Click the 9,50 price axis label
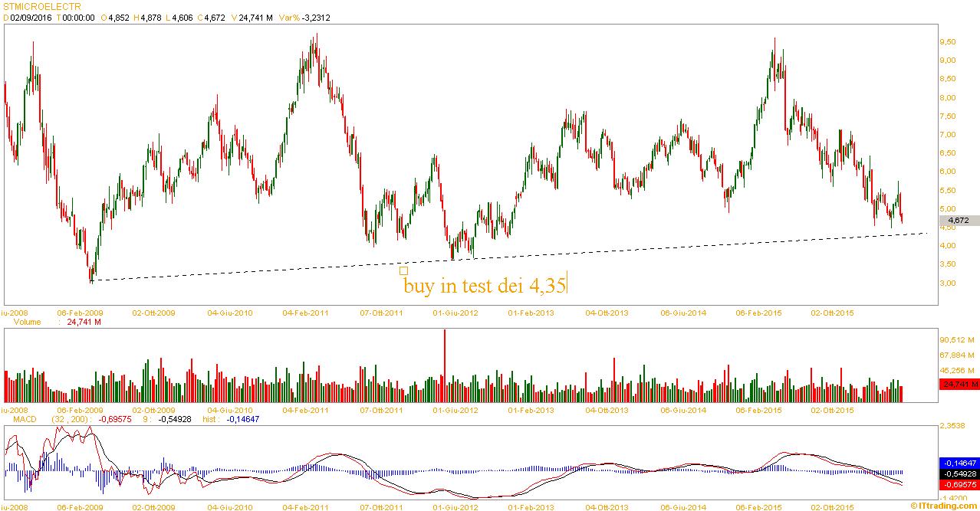The width and height of the screenshot is (980, 511). pos(948,41)
